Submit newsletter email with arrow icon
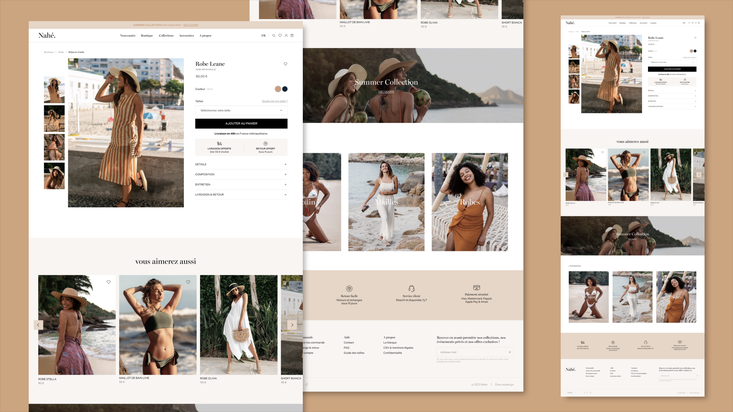733x412 pixels. (510, 352)
